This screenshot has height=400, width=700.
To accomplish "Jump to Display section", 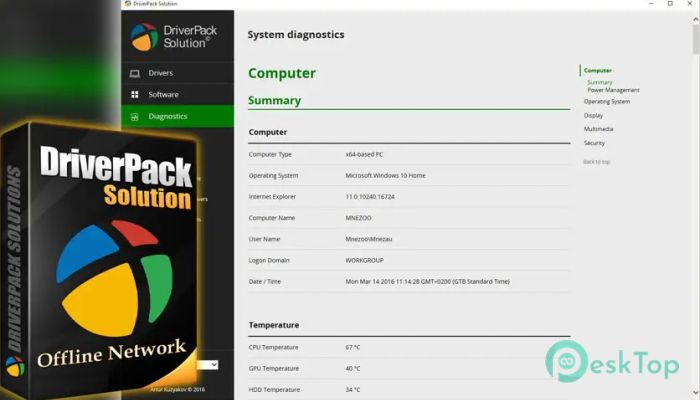I will (593, 115).
